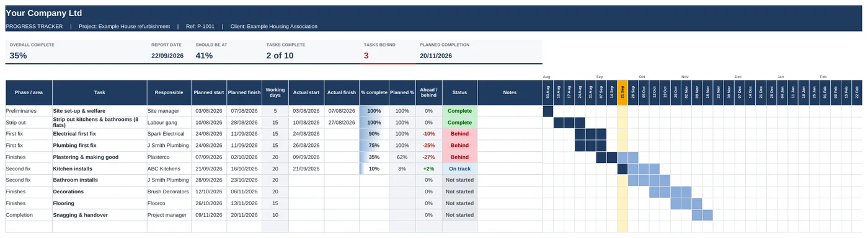Click the "Status" column header

(459, 92)
